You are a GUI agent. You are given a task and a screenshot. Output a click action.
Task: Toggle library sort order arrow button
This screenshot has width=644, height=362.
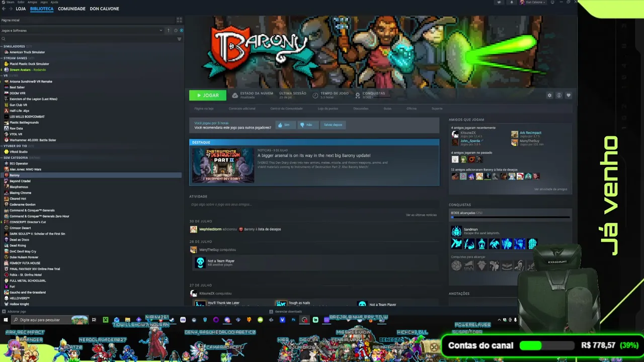click(x=169, y=31)
